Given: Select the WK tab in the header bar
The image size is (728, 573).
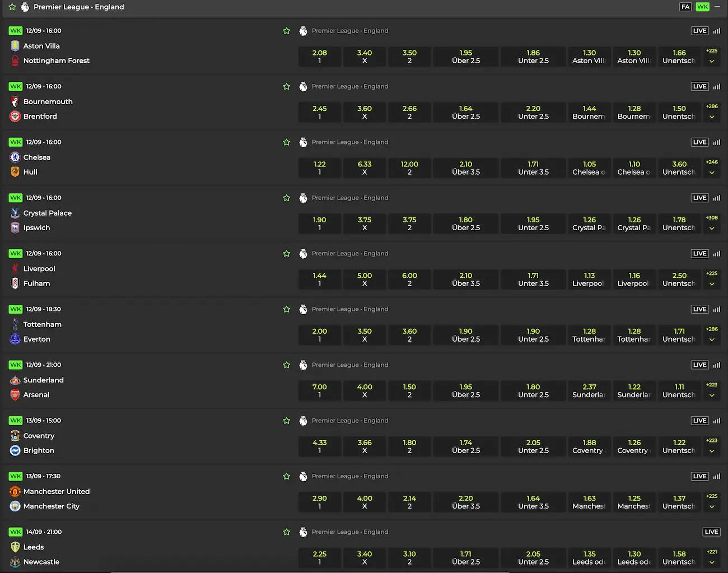Looking at the screenshot, I should (702, 7).
